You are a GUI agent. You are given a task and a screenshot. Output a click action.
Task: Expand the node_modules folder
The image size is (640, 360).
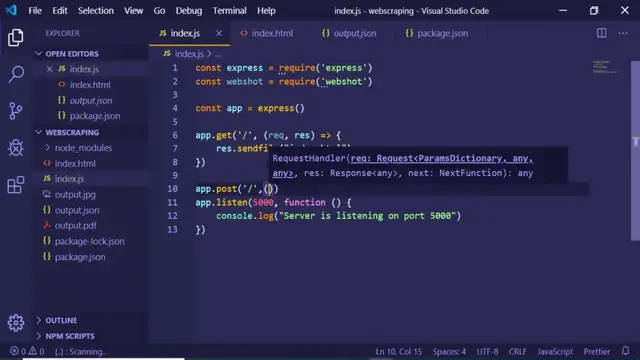tap(47, 147)
